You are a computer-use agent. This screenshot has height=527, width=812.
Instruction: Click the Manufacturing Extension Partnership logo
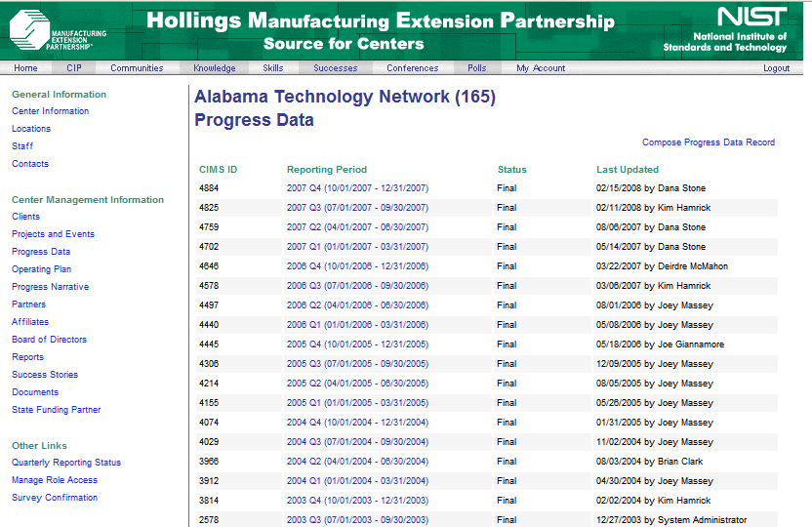click(59, 29)
